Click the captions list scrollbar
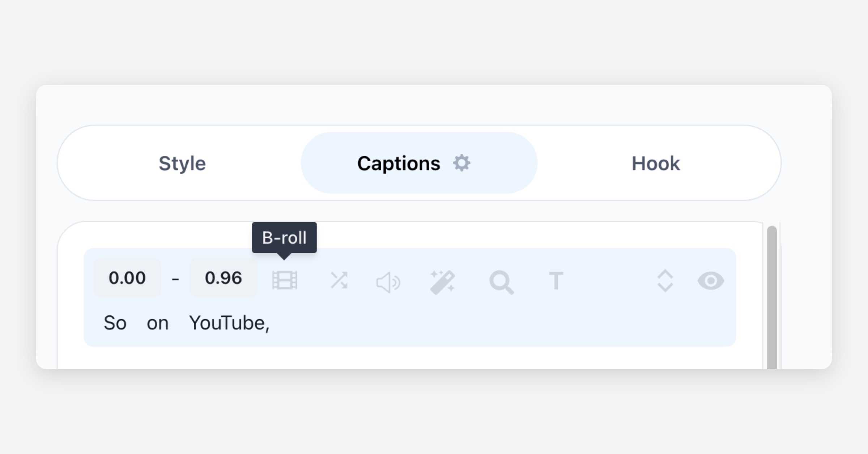Viewport: 868px width, 454px height. click(772, 297)
